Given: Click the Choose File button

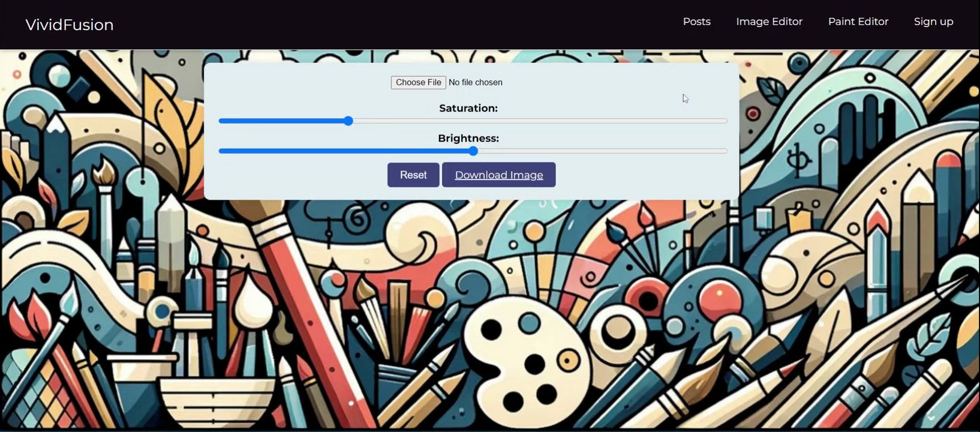Looking at the screenshot, I should (418, 82).
